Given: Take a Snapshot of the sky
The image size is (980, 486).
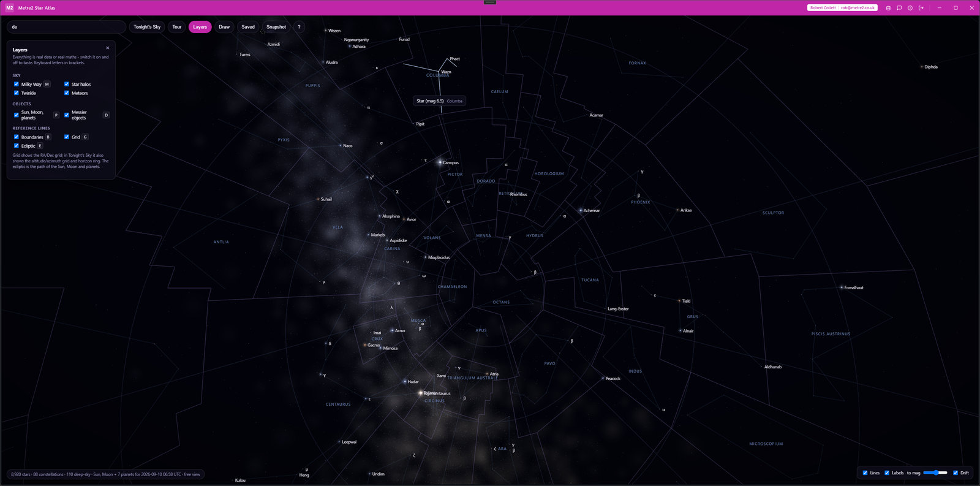Looking at the screenshot, I should click(x=276, y=27).
